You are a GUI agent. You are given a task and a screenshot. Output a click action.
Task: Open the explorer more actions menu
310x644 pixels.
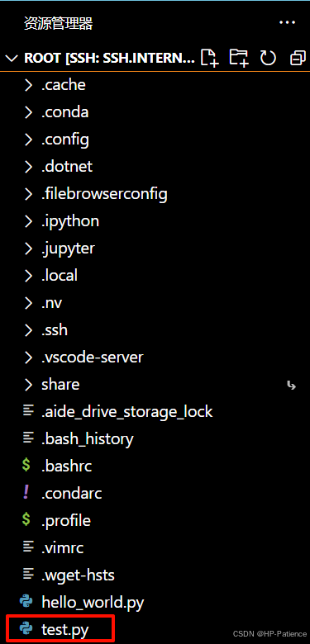coord(288,22)
